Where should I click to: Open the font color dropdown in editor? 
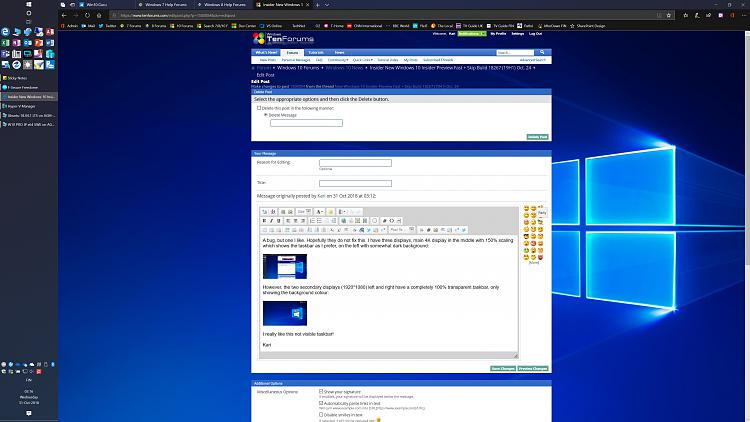[x=320, y=211]
